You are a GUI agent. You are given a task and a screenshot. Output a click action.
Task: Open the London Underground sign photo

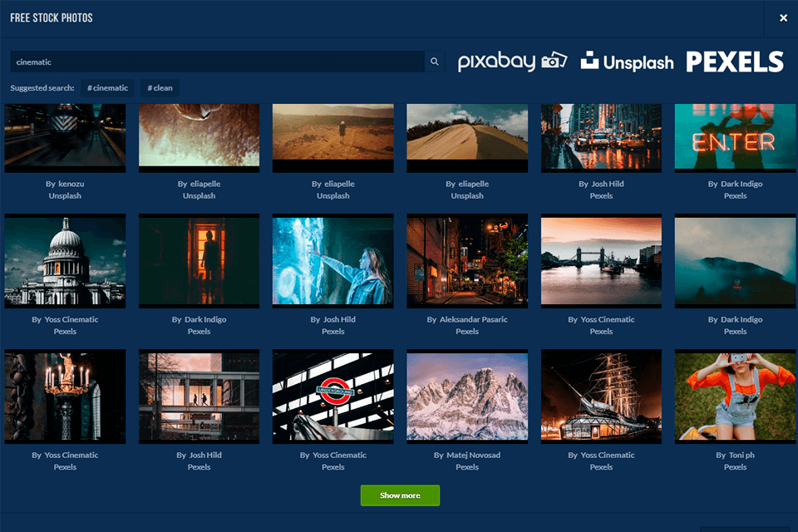pos(332,397)
